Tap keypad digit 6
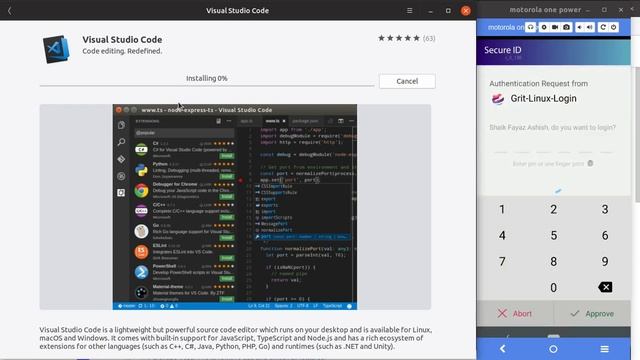The image size is (640, 360). point(605,236)
